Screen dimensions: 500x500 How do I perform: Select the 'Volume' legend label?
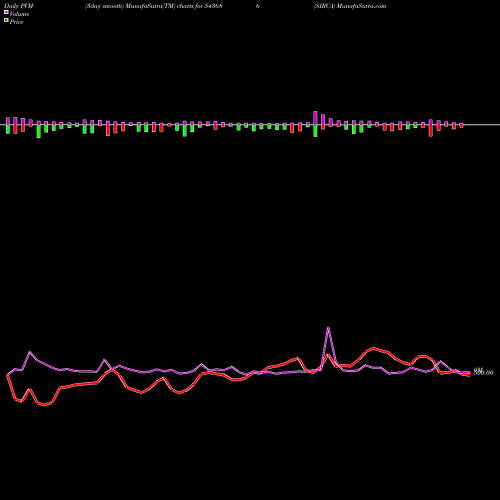click(x=19, y=14)
